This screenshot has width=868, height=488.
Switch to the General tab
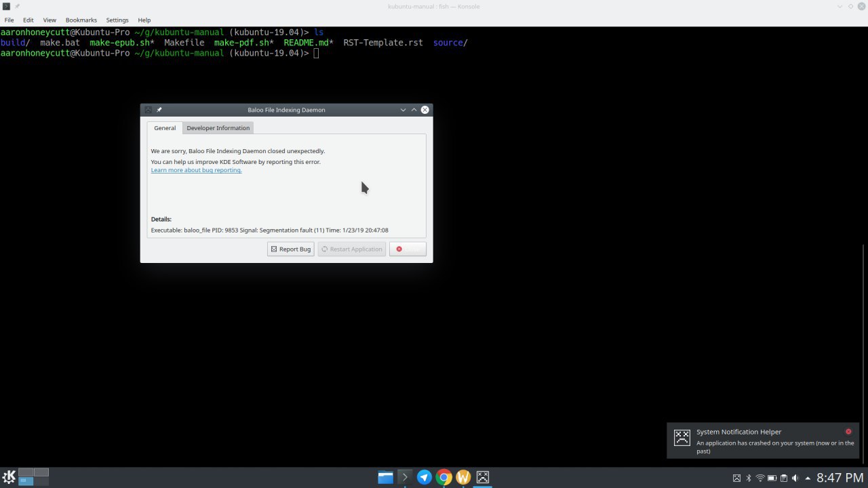coord(165,128)
